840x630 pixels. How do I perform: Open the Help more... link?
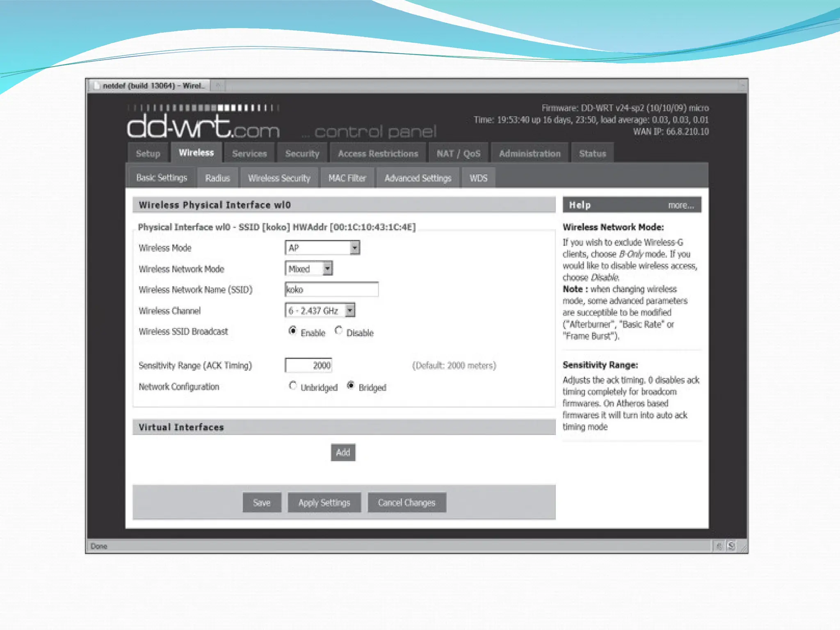680,205
